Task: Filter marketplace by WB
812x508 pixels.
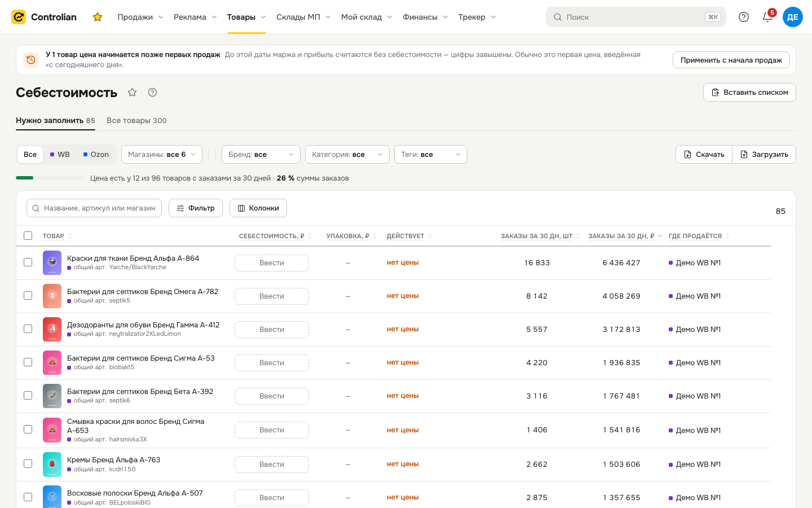Action: click(x=60, y=155)
